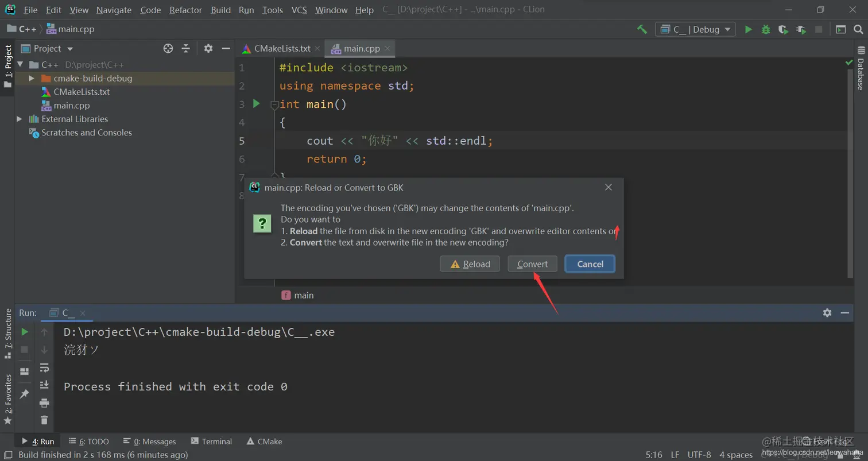This screenshot has width=868, height=461.
Task: Click the Run panel stop square
Action: click(x=24, y=350)
